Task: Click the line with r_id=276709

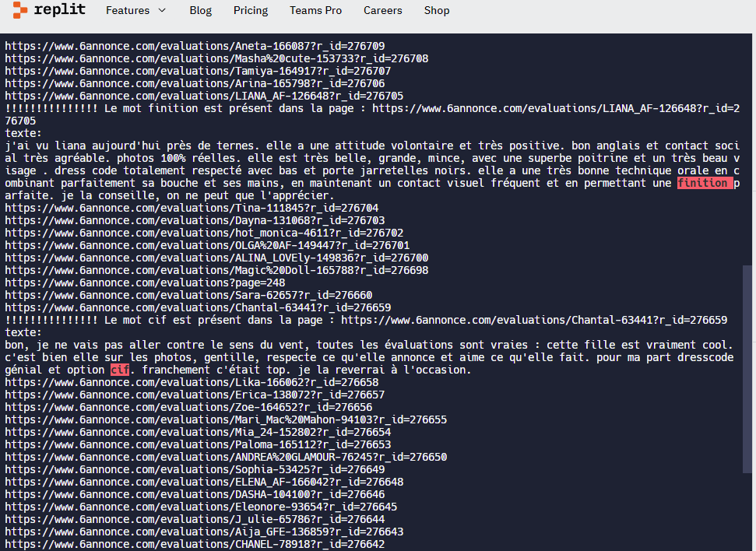Action: [x=195, y=46]
